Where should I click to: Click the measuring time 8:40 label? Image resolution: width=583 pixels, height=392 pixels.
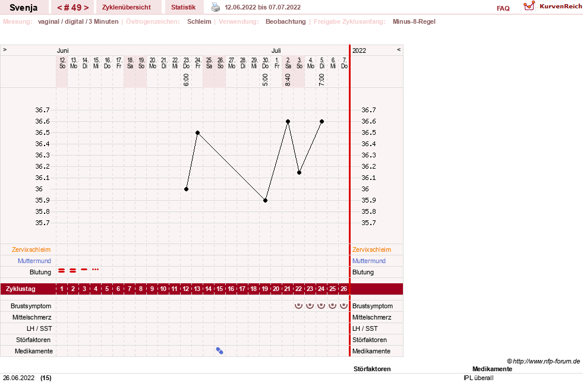coord(288,80)
